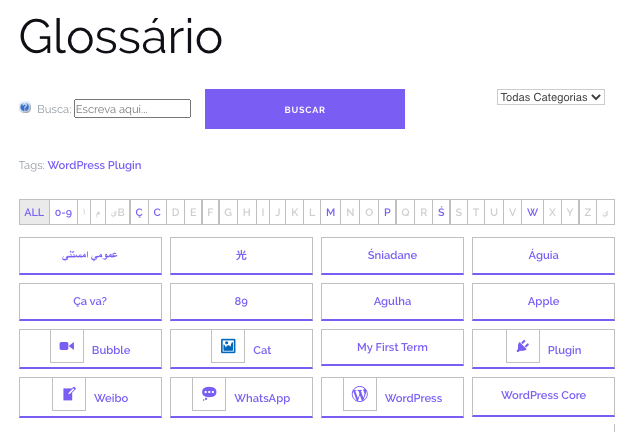Click the WordPress logo icon
The width and height of the screenshot is (632, 432).
(360, 394)
